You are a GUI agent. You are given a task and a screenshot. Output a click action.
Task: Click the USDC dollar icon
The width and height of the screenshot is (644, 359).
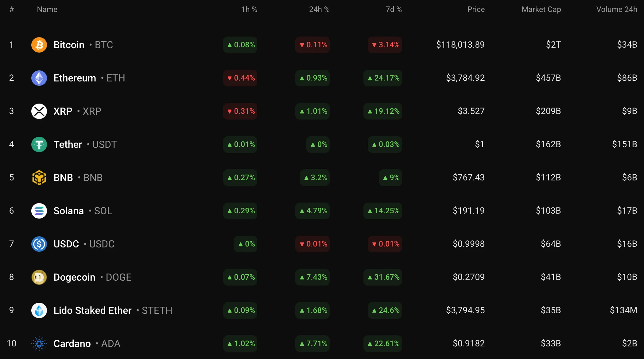[x=39, y=244]
